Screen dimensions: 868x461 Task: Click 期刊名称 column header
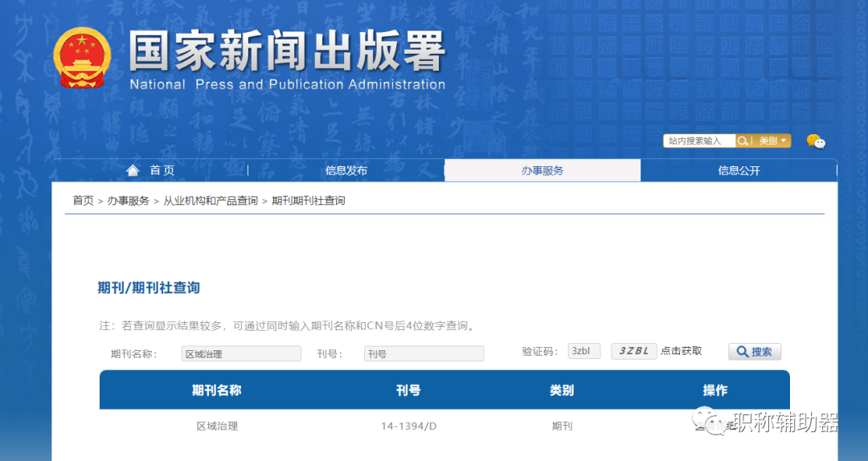point(216,390)
